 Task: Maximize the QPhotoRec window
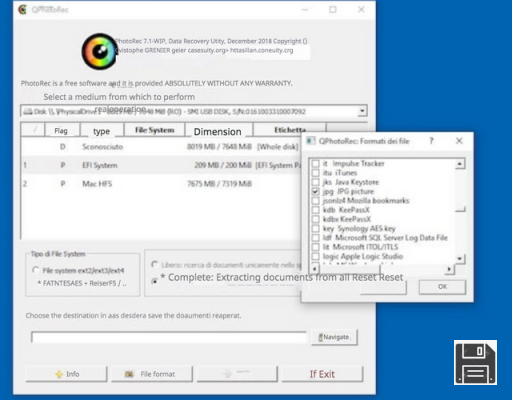pyautogui.click(x=333, y=10)
